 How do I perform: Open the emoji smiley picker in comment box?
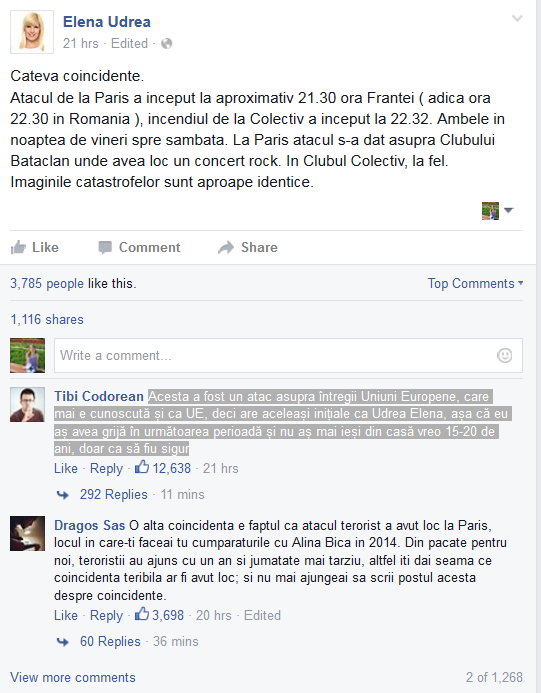(504, 355)
